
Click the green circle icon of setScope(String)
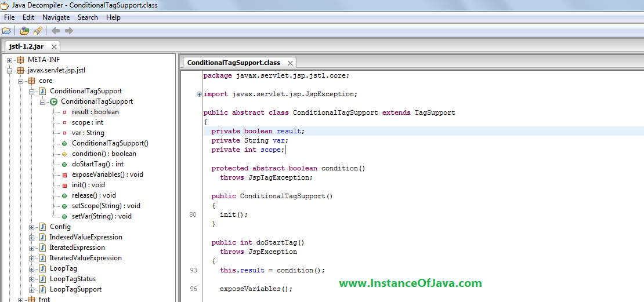click(x=64, y=206)
